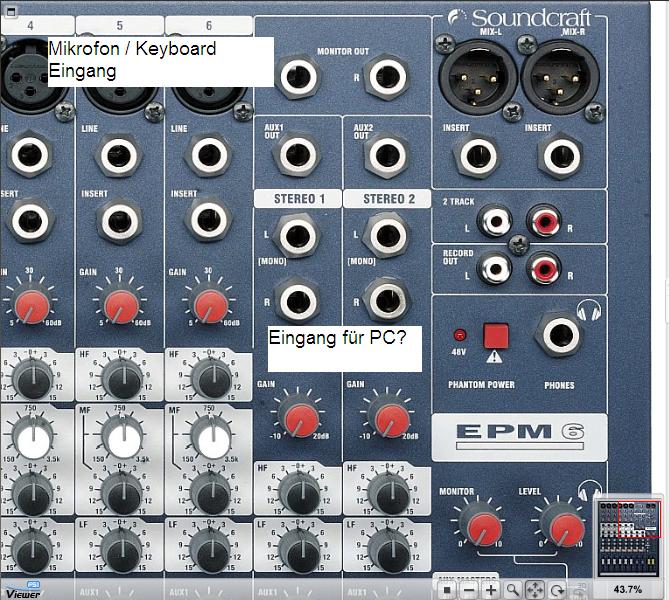Image resolution: width=669 pixels, height=600 pixels.
Task: Click the RECORD OUT white L RCA jack
Action: click(x=494, y=268)
